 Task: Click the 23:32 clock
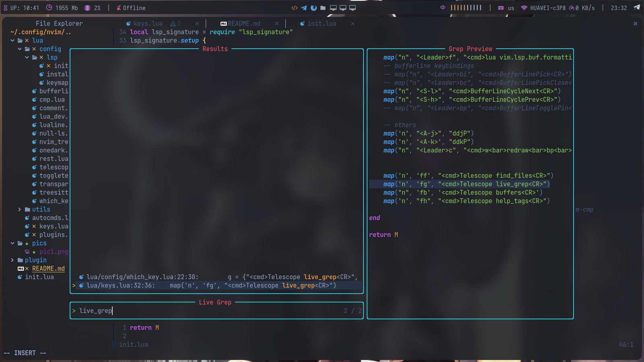tap(619, 8)
